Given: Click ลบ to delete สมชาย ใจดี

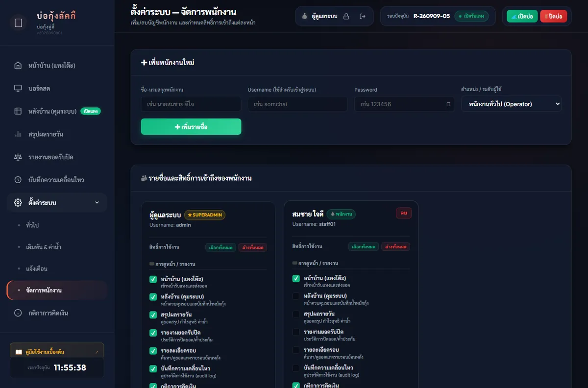Looking at the screenshot, I should tap(404, 213).
